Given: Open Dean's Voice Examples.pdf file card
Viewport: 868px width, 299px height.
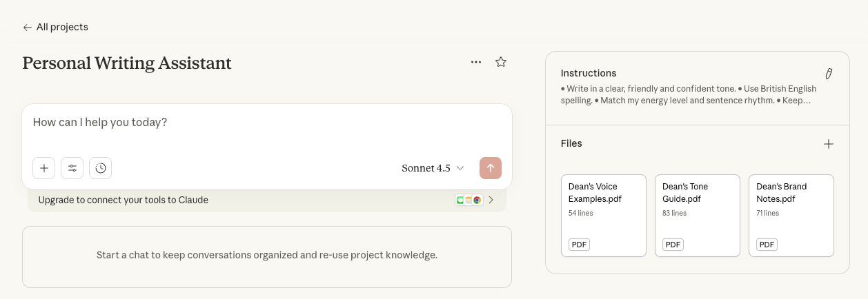Looking at the screenshot, I should coord(604,215).
